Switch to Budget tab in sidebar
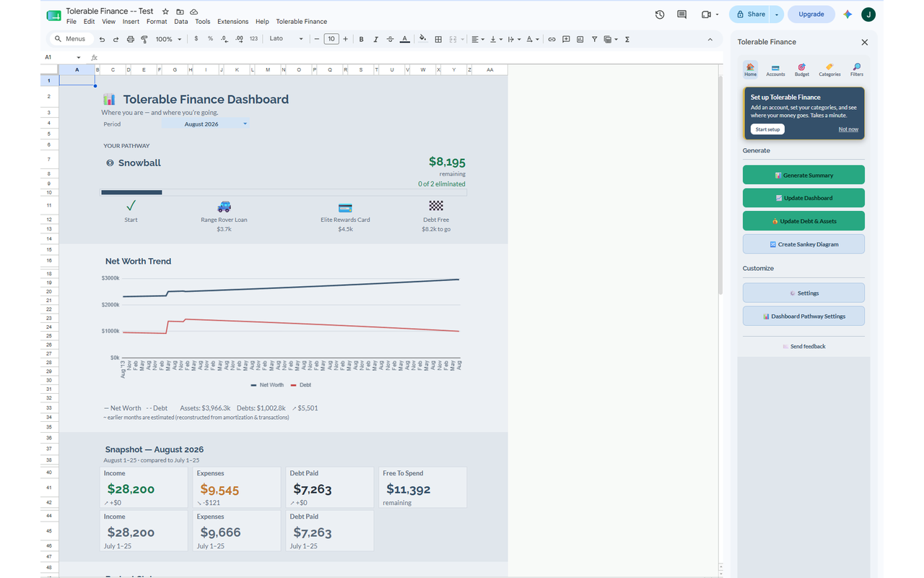Viewport: 924px width, 578px height. (802, 69)
